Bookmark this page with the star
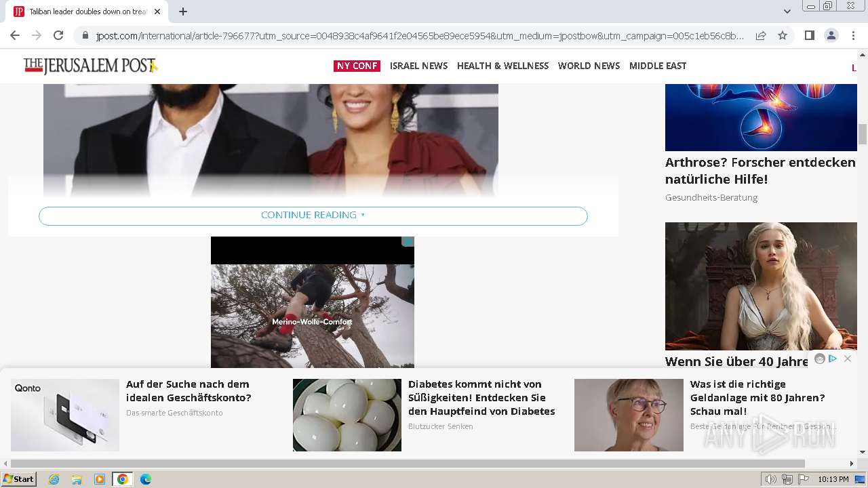 click(783, 35)
